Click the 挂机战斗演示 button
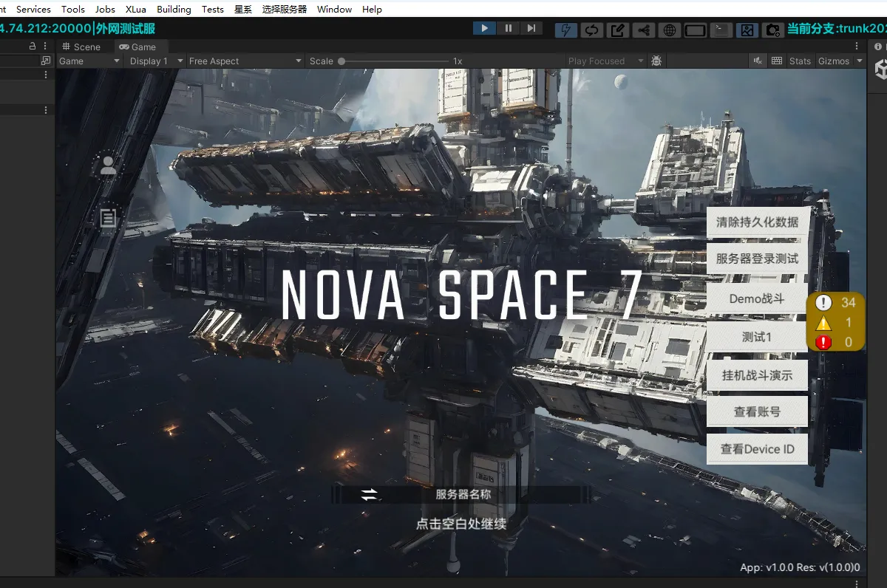The height and width of the screenshot is (588, 887). (758, 375)
